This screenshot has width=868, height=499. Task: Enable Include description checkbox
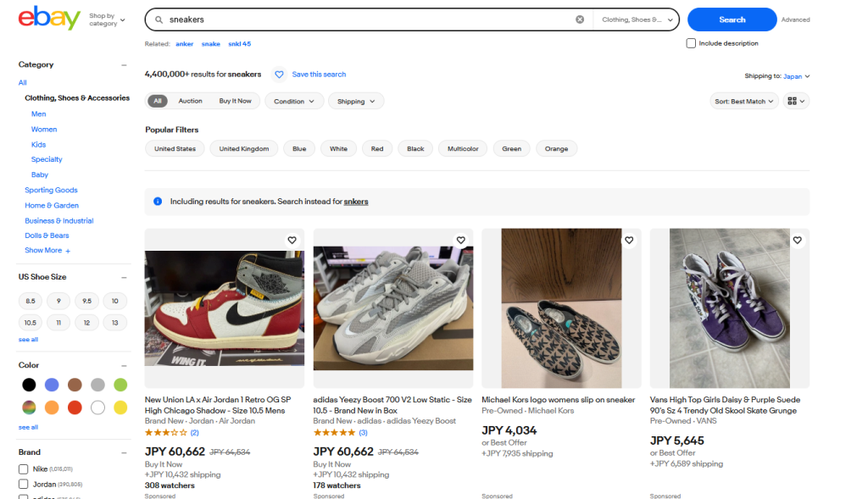[x=691, y=43]
